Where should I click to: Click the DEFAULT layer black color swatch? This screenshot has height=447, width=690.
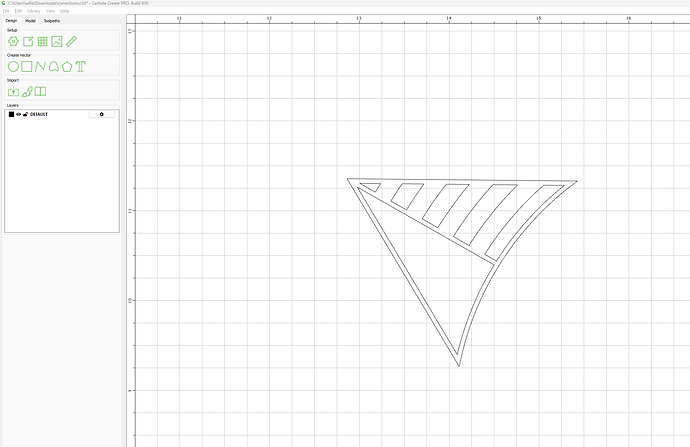[x=11, y=115]
